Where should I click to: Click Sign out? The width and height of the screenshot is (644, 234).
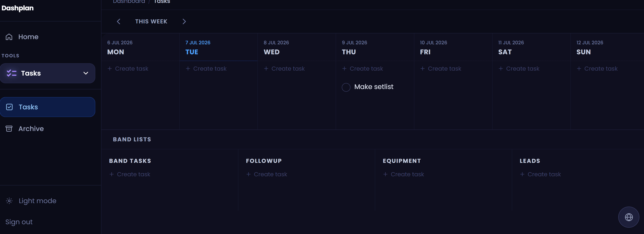pos(19,222)
